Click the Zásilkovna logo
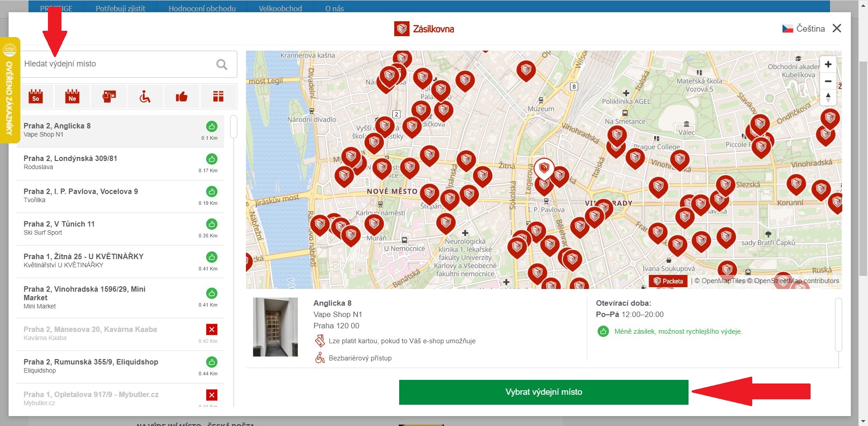The width and height of the screenshot is (868, 426). pyautogui.click(x=424, y=29)
